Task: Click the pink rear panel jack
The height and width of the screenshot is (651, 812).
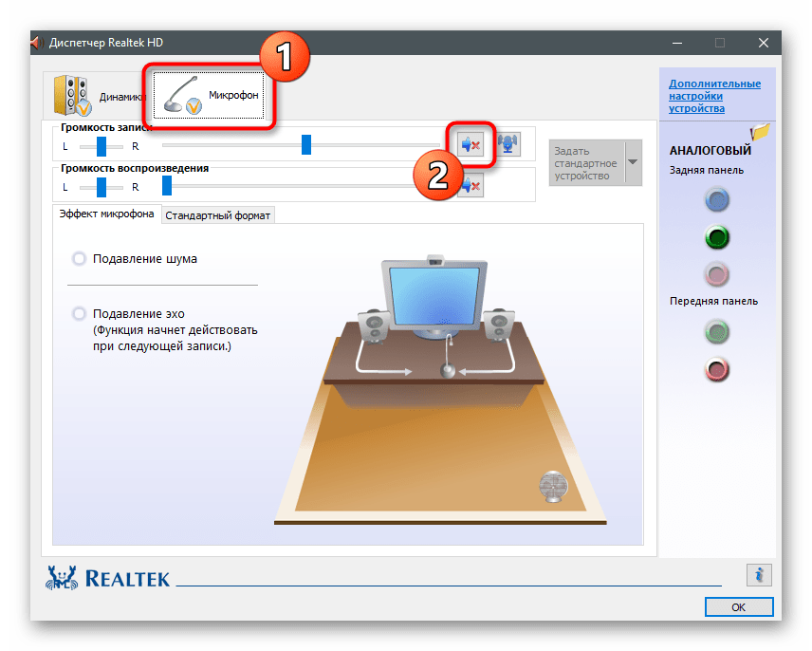Action: coord(717,274)
